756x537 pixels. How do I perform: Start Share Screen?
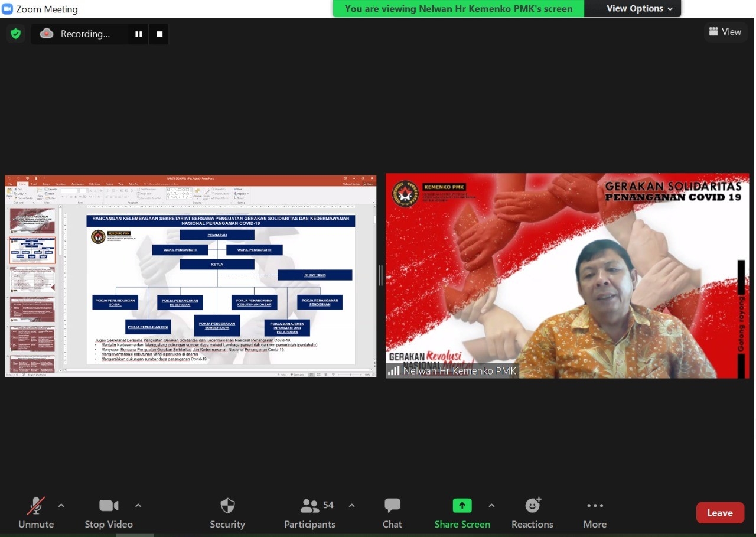tap(462, 513)
